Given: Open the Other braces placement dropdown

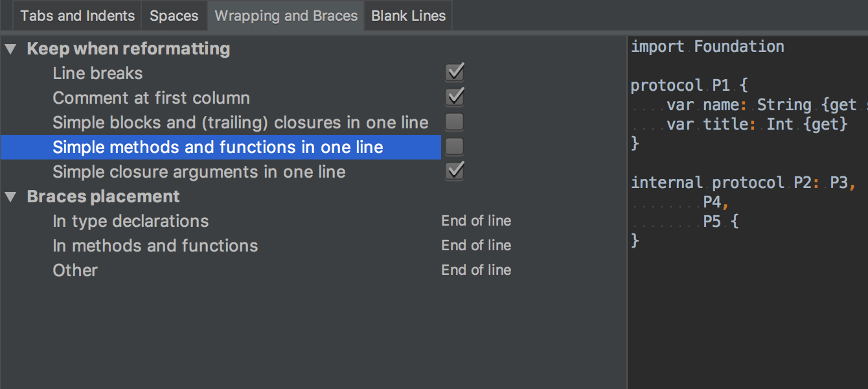Looking at the screenshot, I should (x=476, y=270).
